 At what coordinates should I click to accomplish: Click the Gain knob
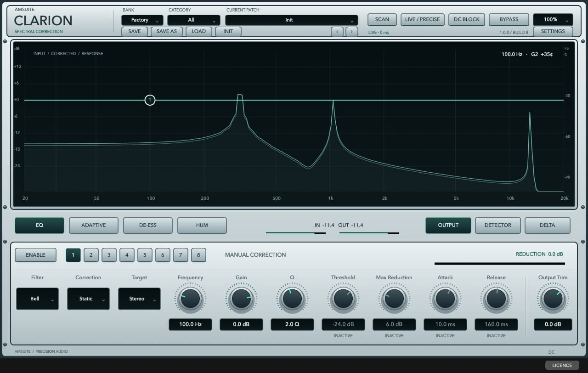point(242,299)
